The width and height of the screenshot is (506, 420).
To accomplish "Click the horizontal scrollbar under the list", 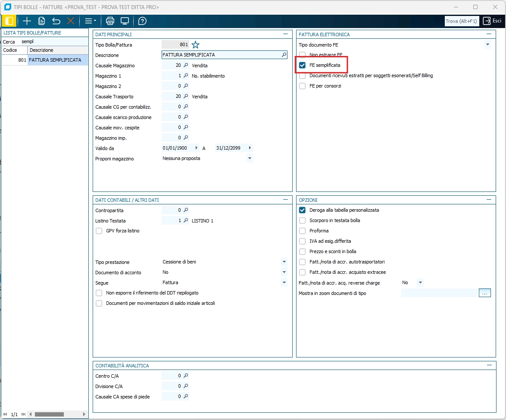I will tap(49, 414).
